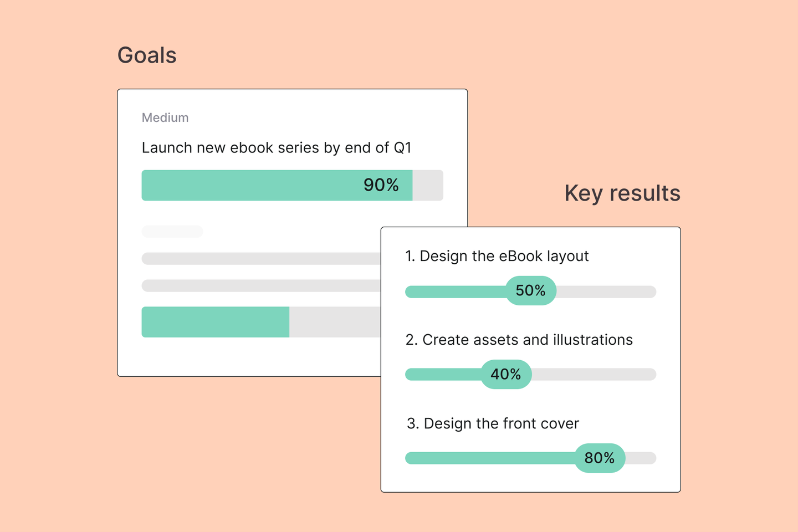This screenshot has height=532, width=798.
Task: Click the 90% goal progress bar
Action: (x=292, y=185)
